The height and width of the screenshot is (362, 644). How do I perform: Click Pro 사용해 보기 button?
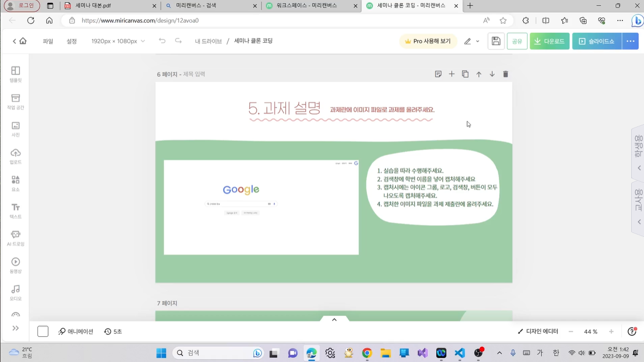coord(428,41)
